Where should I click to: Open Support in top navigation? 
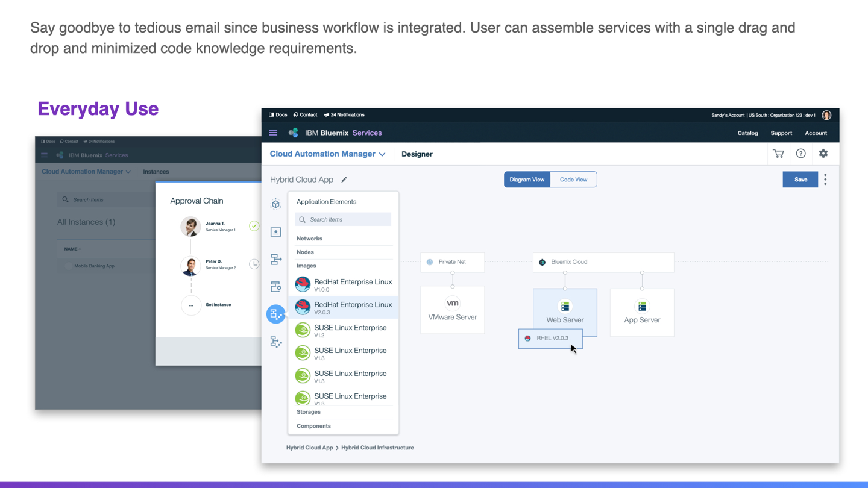coord(781,133)
